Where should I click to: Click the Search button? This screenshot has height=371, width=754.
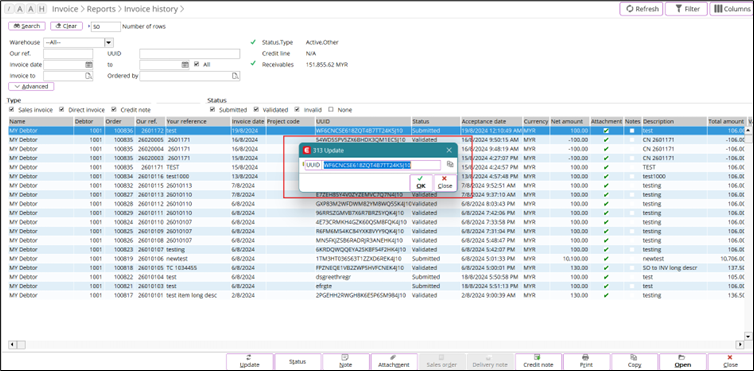27,26
